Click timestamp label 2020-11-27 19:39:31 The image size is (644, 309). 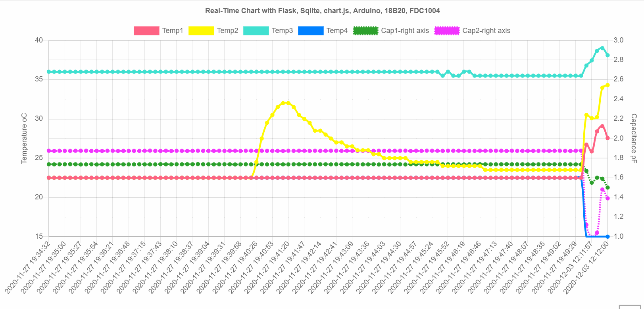(203, 267)
